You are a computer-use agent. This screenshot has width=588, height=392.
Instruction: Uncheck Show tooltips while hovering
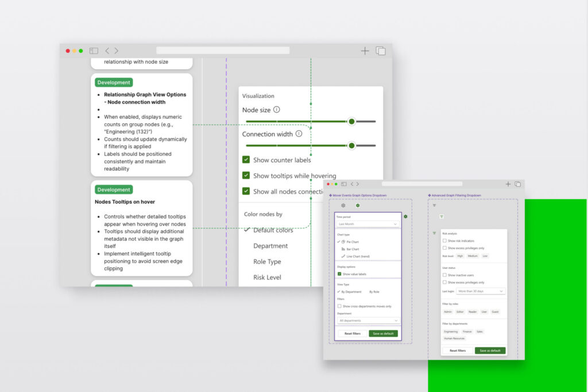click(x=246, y=176)
